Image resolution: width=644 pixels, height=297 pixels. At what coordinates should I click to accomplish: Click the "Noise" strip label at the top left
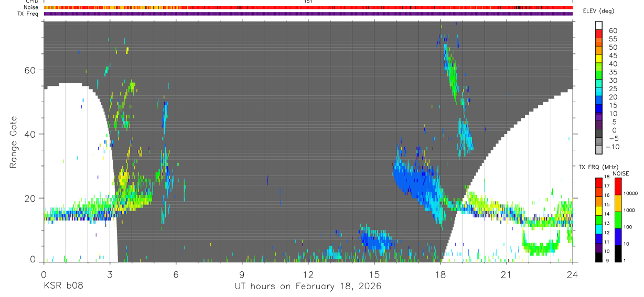click(31, 7)
